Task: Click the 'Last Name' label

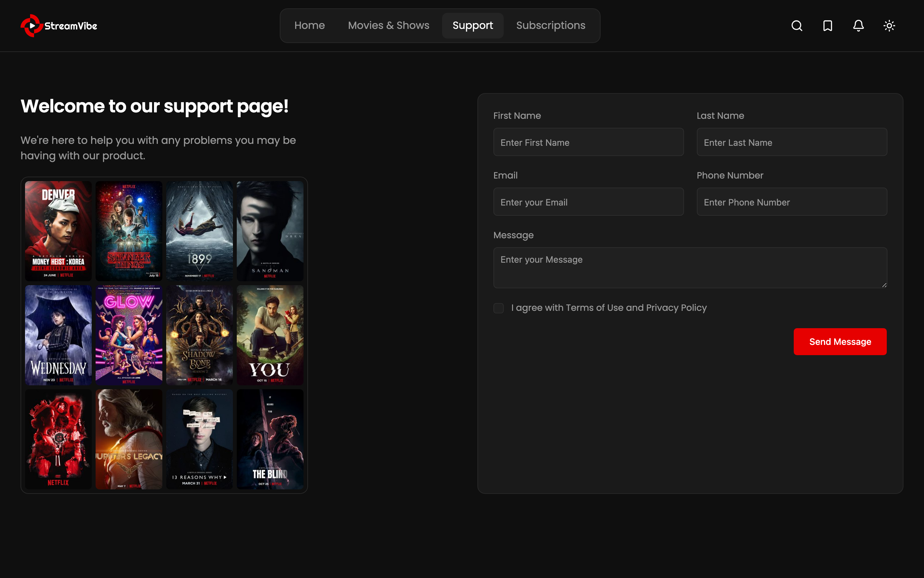Action: [720, 116]
